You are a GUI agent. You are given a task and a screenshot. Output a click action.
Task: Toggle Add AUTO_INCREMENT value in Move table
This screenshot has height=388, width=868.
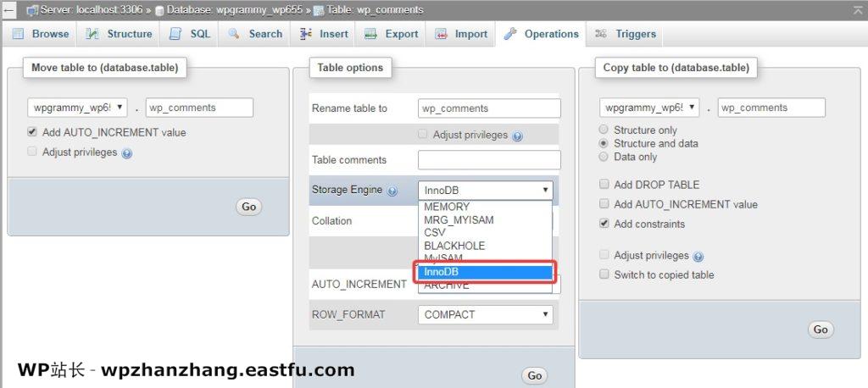32,133
